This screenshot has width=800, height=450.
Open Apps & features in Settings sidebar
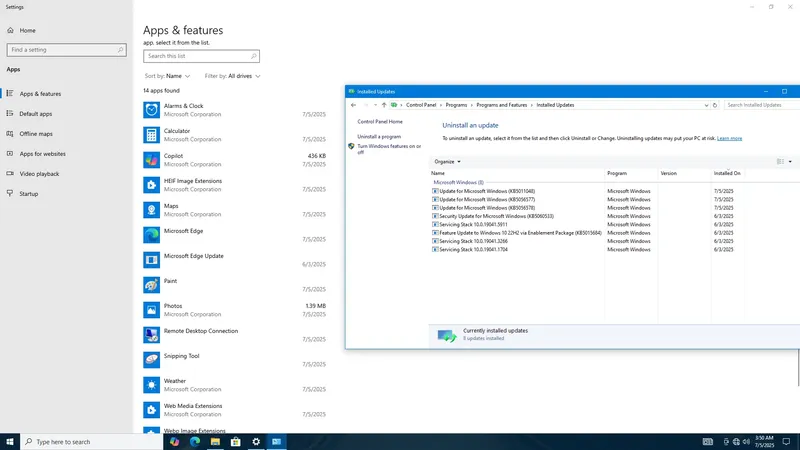[x=40, y=94]
